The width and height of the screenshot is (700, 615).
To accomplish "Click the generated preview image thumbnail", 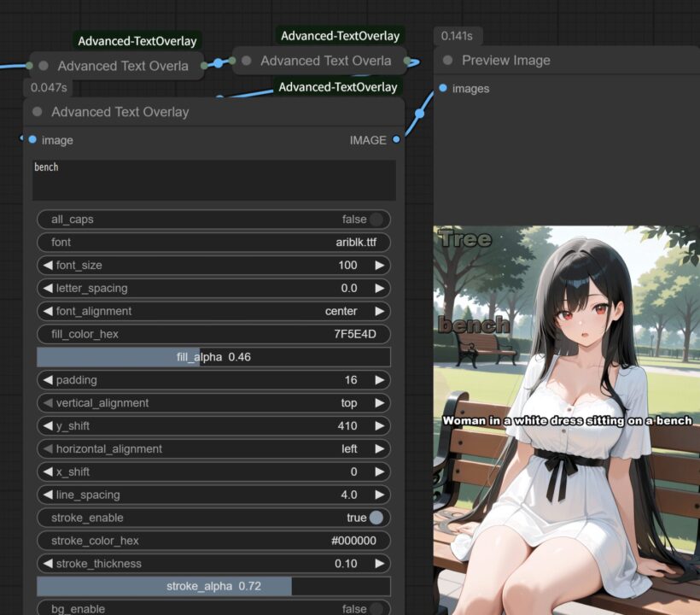I will coord(567,420).
